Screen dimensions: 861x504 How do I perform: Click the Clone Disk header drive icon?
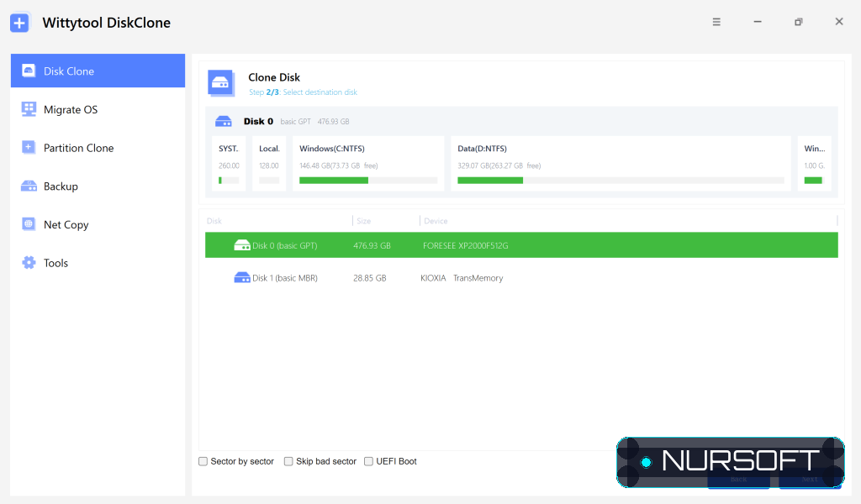click(221, 83)
